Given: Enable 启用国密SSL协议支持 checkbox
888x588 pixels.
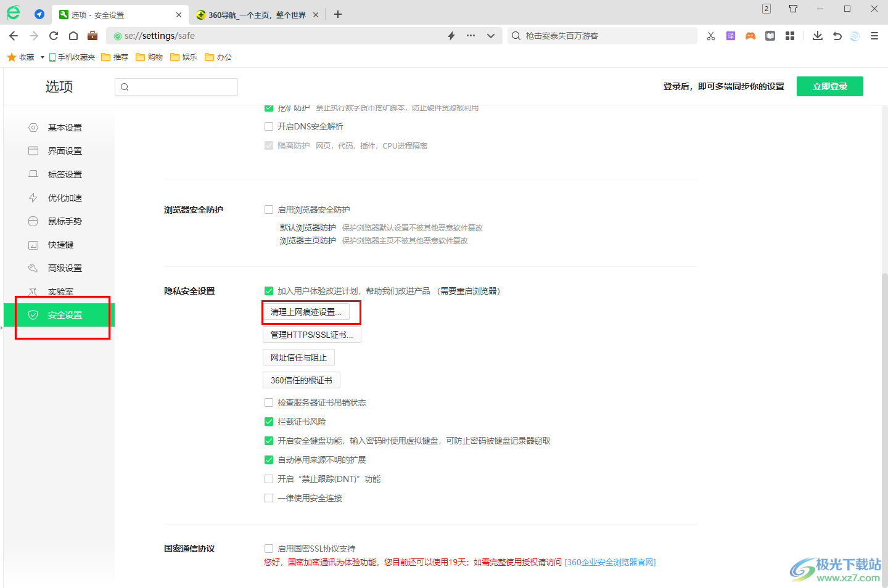Looking at the screenshot, I should pyautogui.click(x=269, y=549).
